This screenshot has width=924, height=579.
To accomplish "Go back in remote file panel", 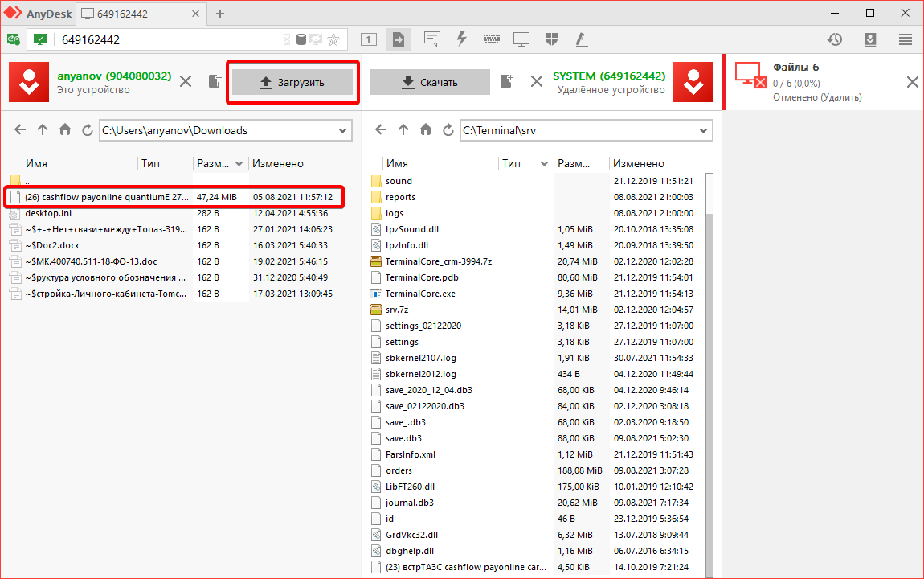I will click(x=381, y=129).
